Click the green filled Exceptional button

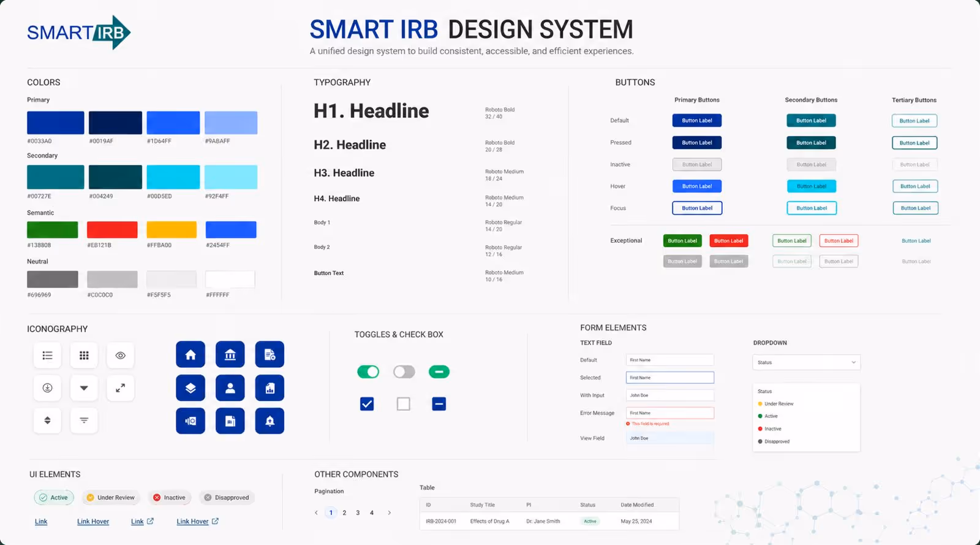click(682, 241)
